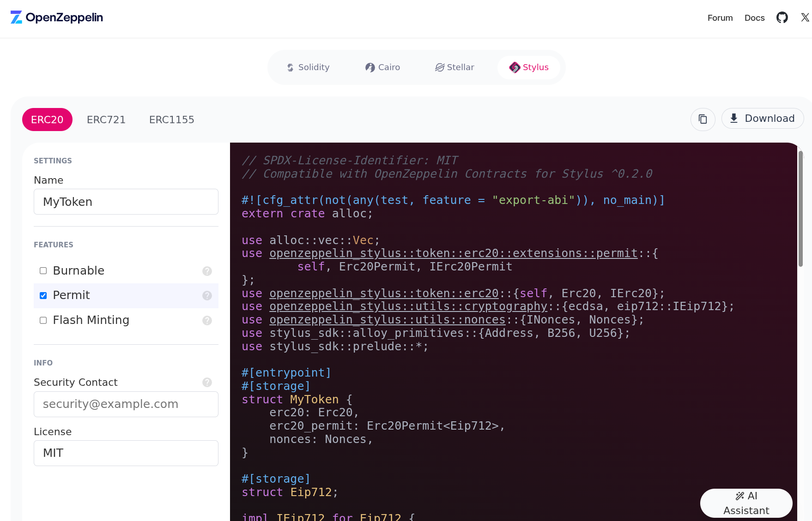Click the Download button

(763, 118)
